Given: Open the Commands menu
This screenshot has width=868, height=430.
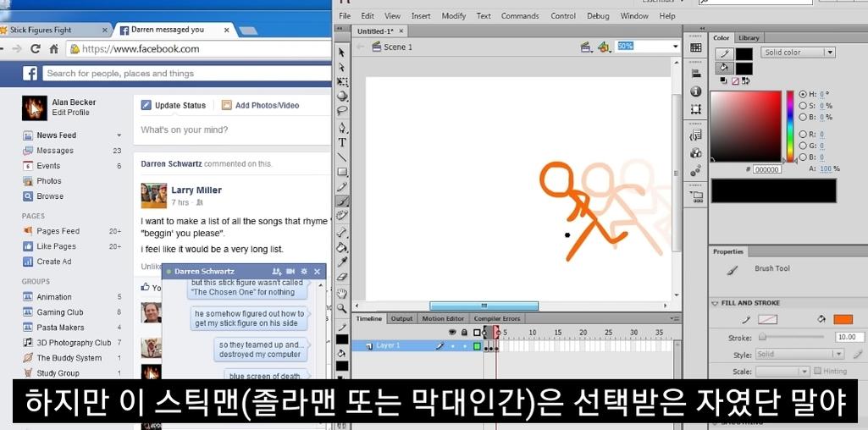Looking at the screenshot, I should pyautogui.click(x=520, y=16).
